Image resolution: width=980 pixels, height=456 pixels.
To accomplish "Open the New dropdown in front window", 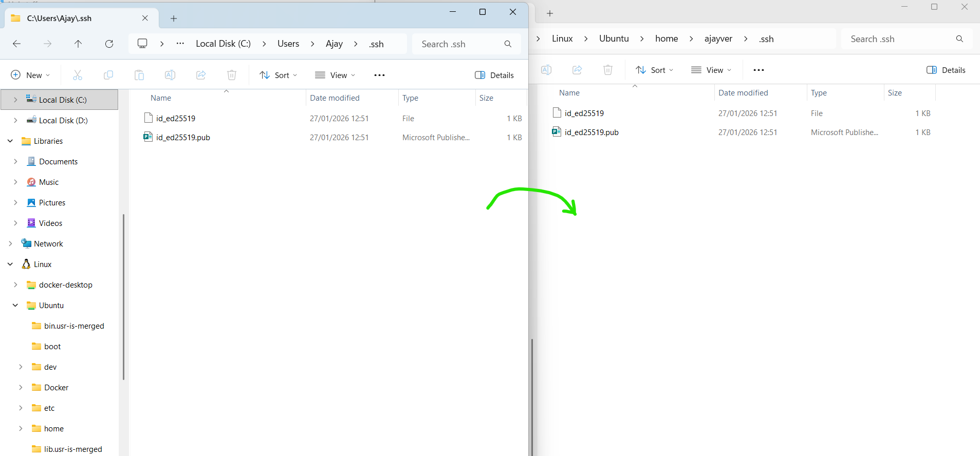I will pos(31,75).
